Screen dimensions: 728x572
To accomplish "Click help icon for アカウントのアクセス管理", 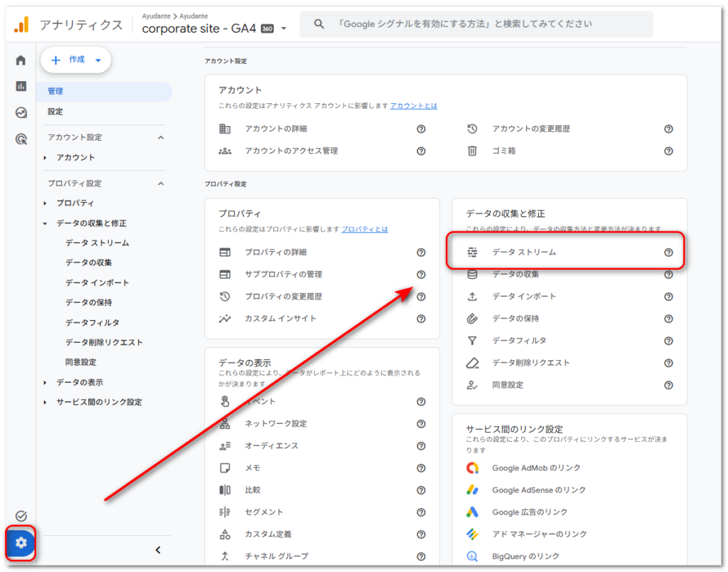I will [421, 151].
